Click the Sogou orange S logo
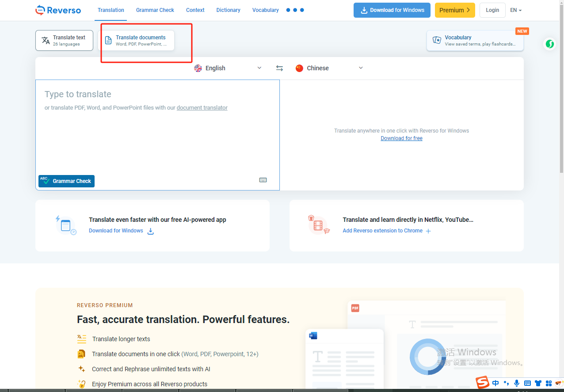Viewport: 564px width, 392px height. point(483,383)
